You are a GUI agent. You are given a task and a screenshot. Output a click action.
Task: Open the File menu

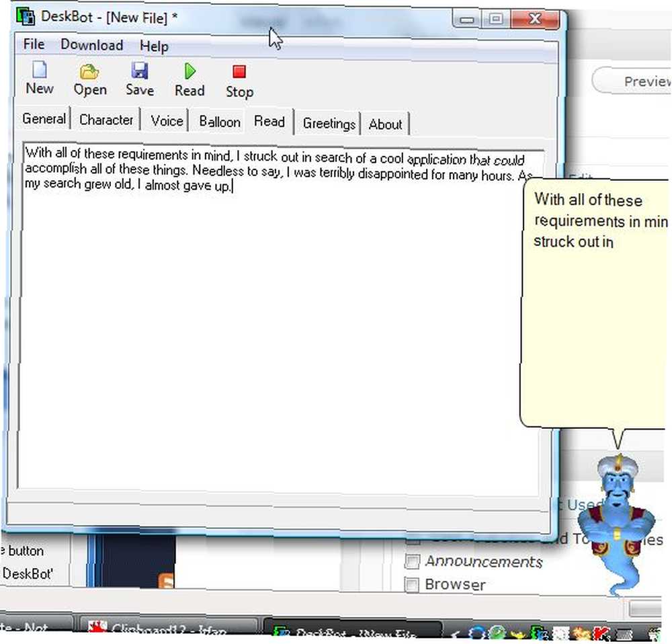(x=34, y=44)
